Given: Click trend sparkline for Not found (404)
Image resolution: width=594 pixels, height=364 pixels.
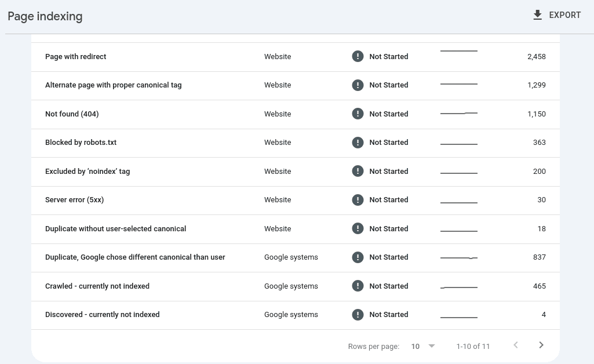Looking at the screenshot, I should coord(459,113).
